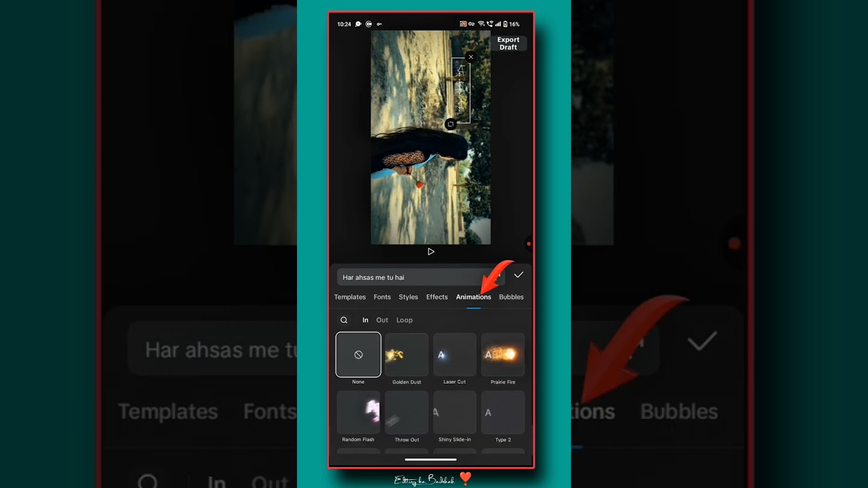Confirm text edits with the checkmark
The image size is (868, 488).
tap(519, 275)
